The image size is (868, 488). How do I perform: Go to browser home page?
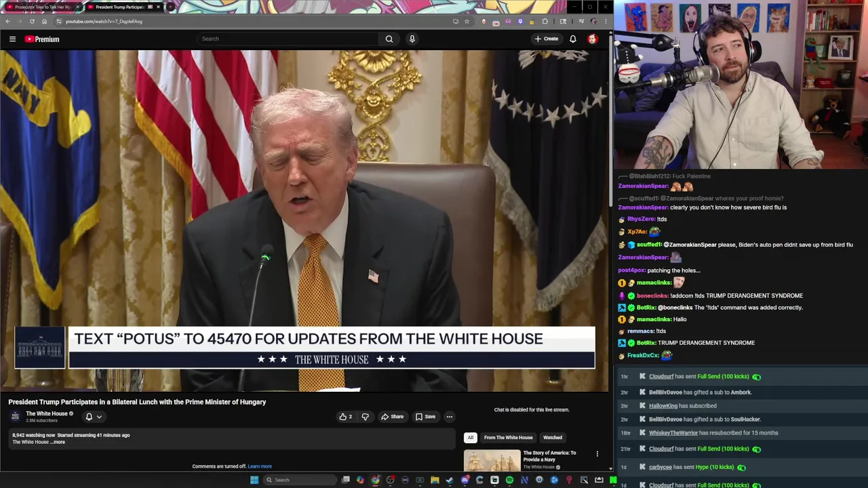tap(44, 21)
